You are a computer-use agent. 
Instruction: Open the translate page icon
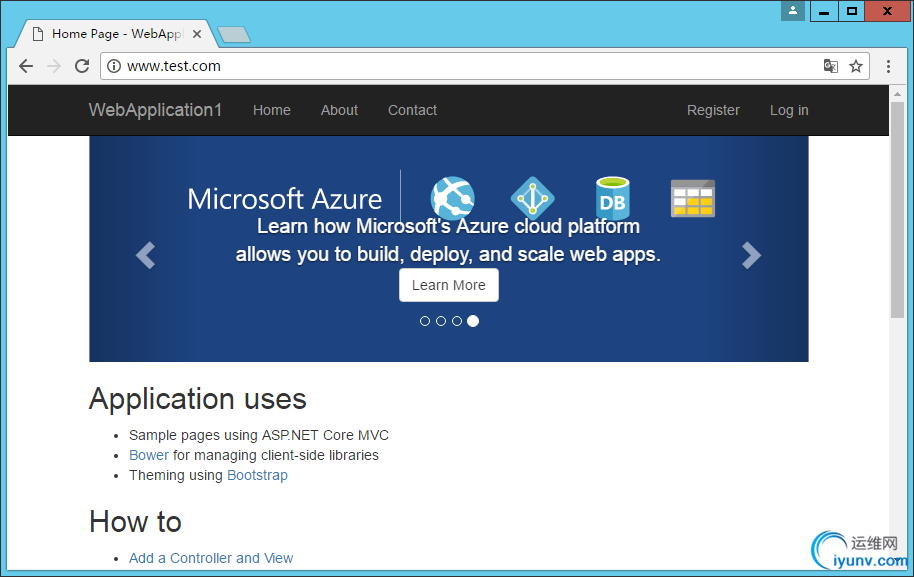[831, 66]
